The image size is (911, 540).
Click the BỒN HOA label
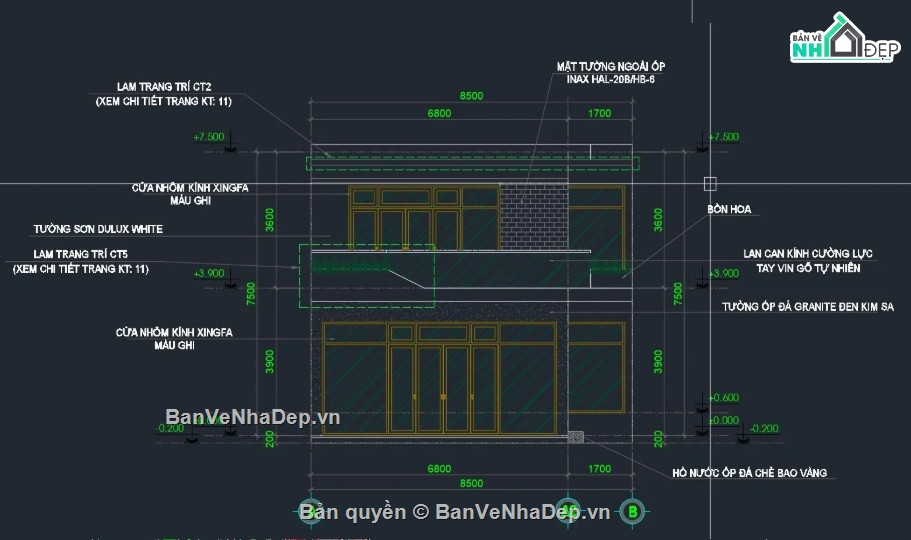pos(729,209)
